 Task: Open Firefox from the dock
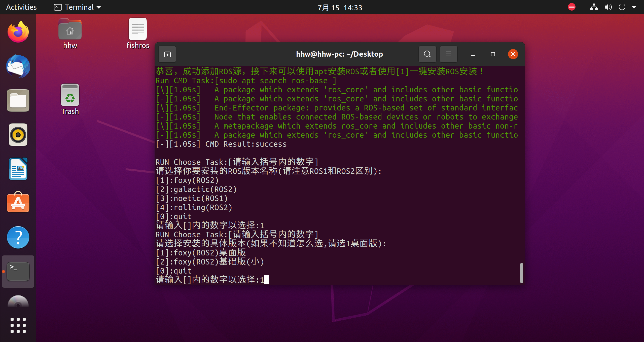click(x=18, y=32)
